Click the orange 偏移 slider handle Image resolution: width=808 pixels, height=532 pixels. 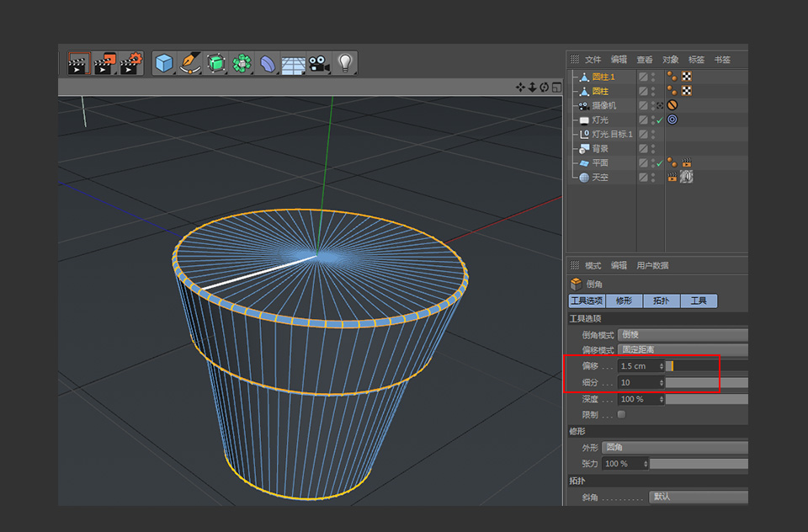(x=671, y=365)
